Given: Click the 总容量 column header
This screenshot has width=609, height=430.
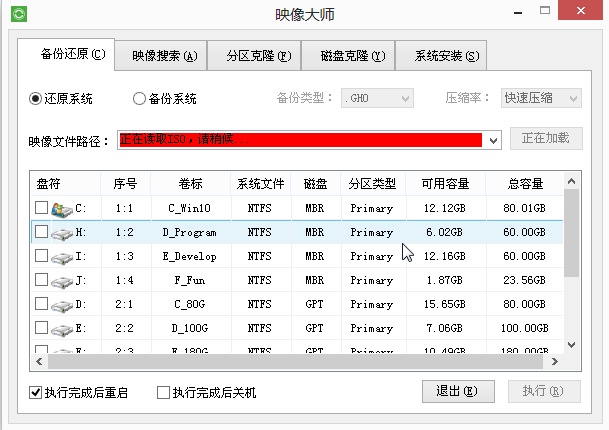Looking at the screenshot, I should [525, 184].
